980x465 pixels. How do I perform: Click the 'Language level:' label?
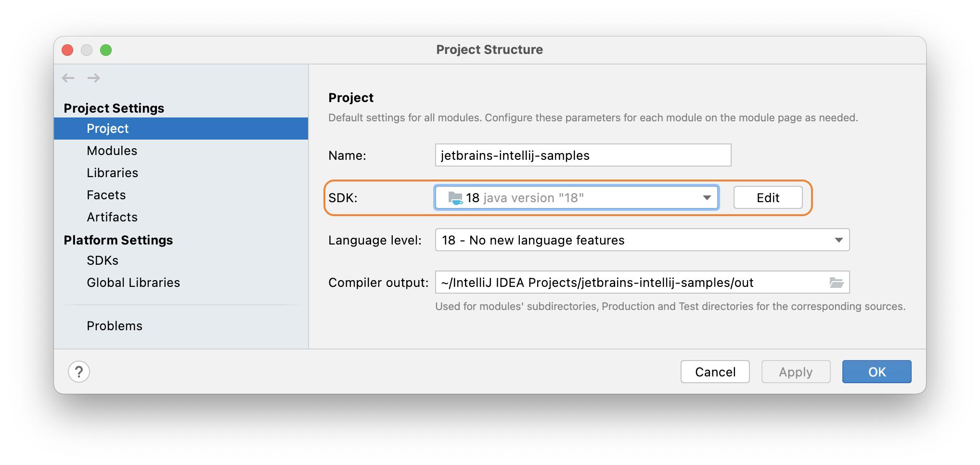click(x=375, y=240)
